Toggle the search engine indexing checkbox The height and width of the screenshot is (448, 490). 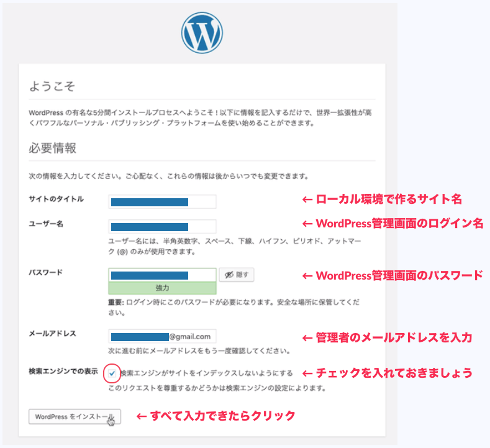pyautogui.click(x=112, y=373)
